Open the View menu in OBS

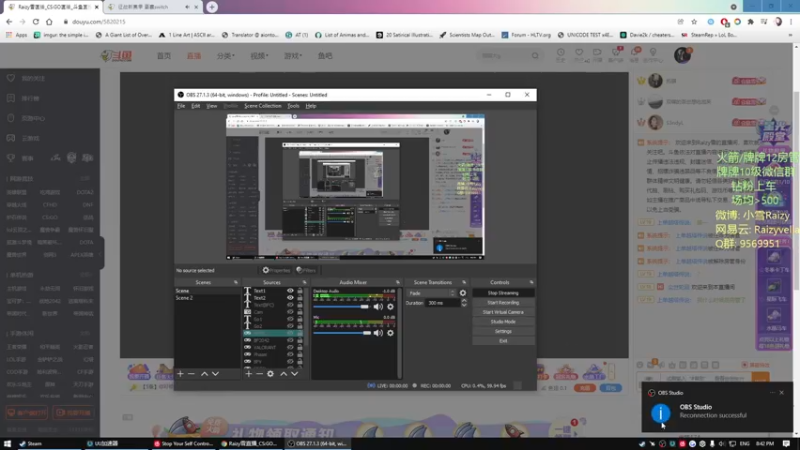pyautogui.click(x=211, y=106)
